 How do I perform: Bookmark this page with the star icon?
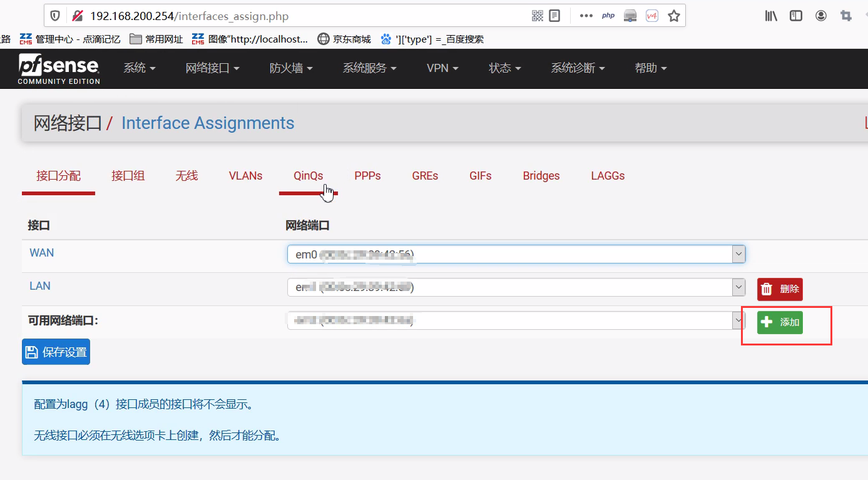[x=674, y=16]
